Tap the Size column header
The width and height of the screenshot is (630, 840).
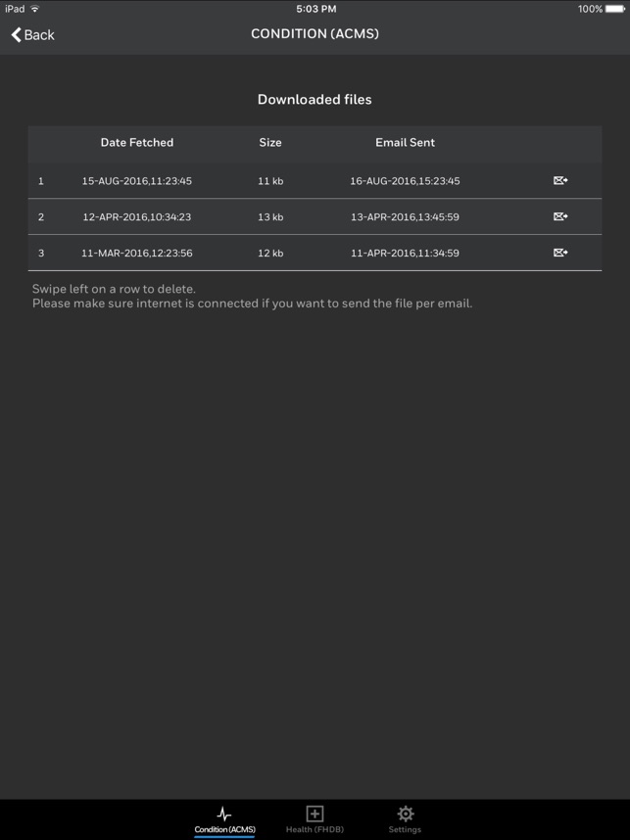coord(270,142)
